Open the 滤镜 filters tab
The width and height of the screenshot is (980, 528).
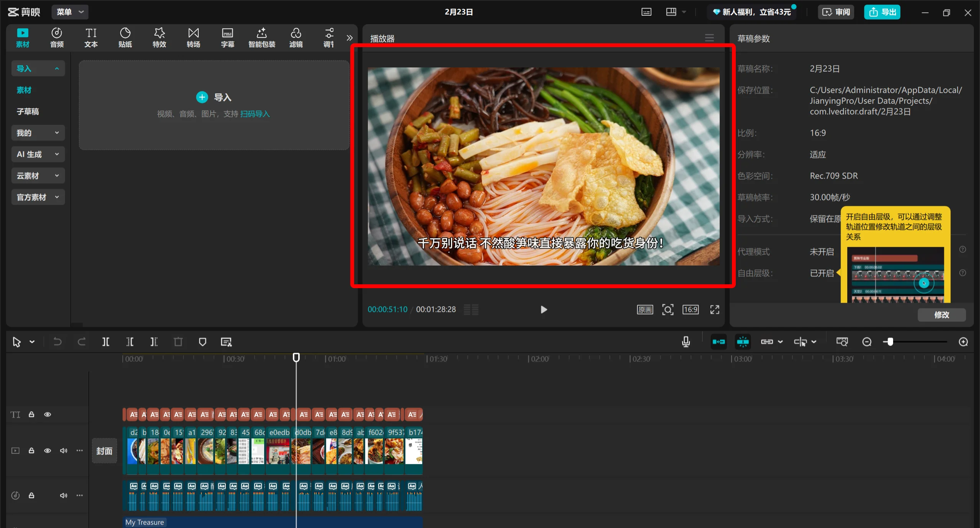pos(296,38)
